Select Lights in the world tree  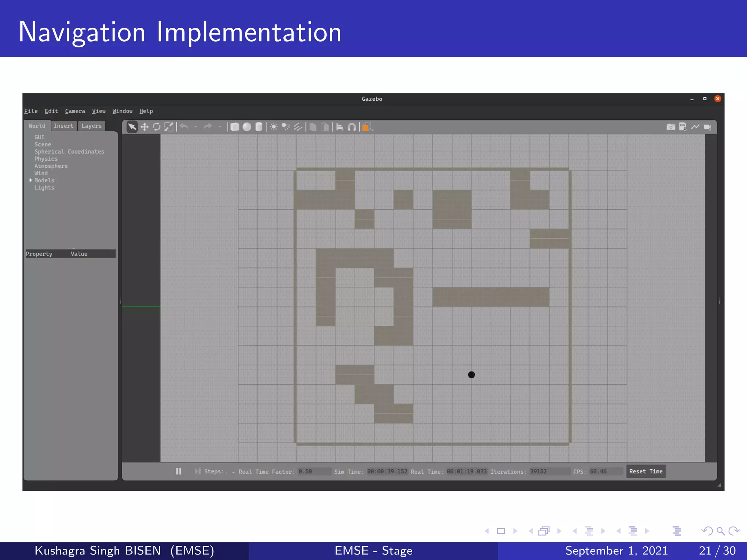pyautogui.click(x=44, y=188)
